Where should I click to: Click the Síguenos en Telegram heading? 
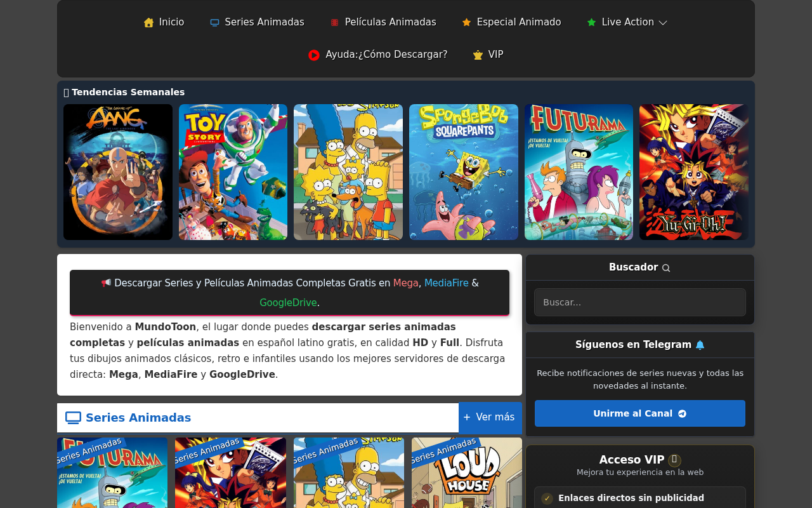pyautogui.click(x=633, y=345)
